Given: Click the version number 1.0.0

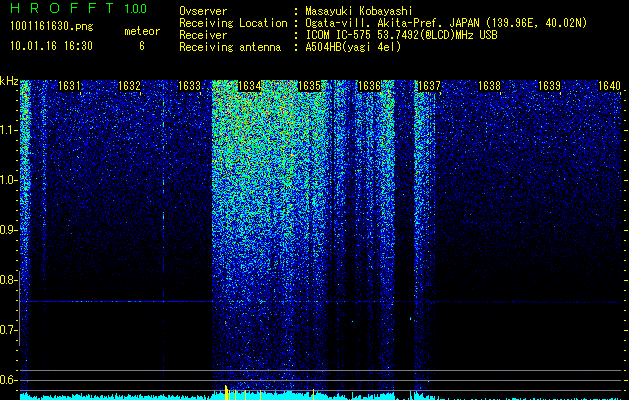Looking at the screenshot, I should coord(136,8).
